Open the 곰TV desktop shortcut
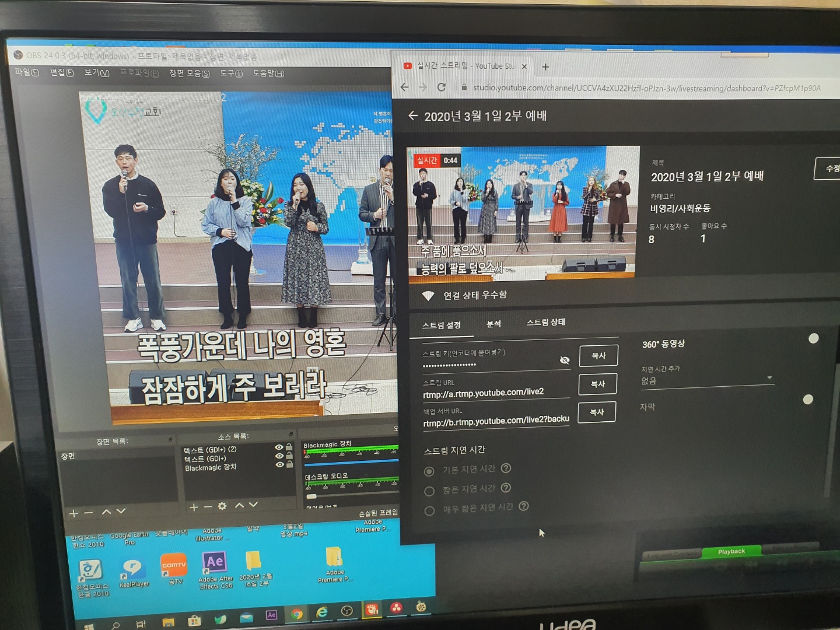The image size is (840, 630). (174, 569)
